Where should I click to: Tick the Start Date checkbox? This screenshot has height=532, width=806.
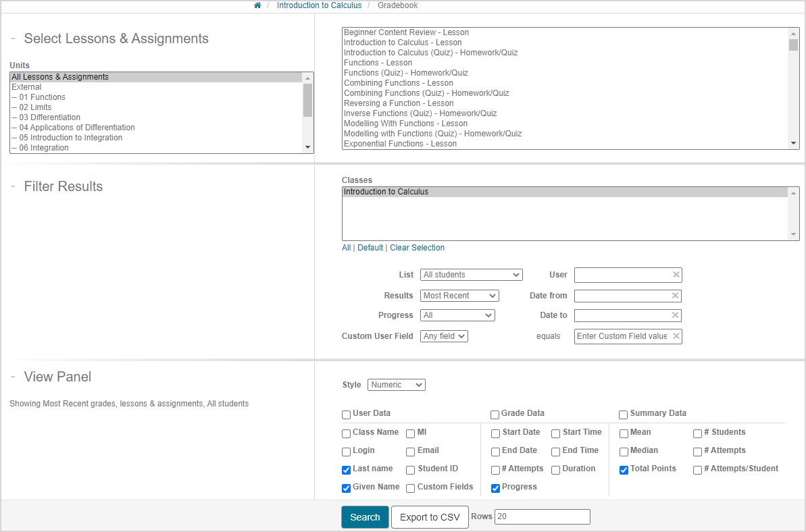coord(495,433)
